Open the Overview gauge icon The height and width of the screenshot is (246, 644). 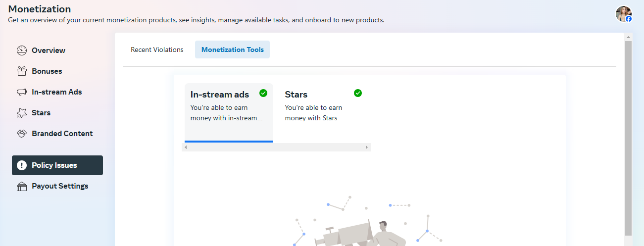point(22,50)
